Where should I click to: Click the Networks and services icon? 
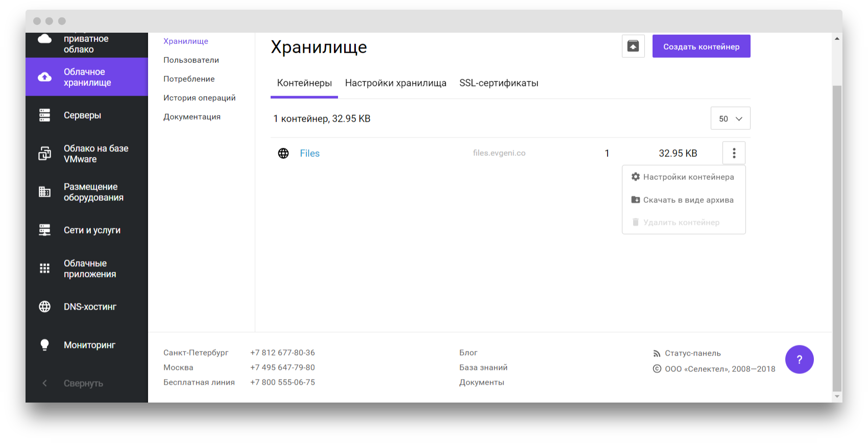click(45, 230)
